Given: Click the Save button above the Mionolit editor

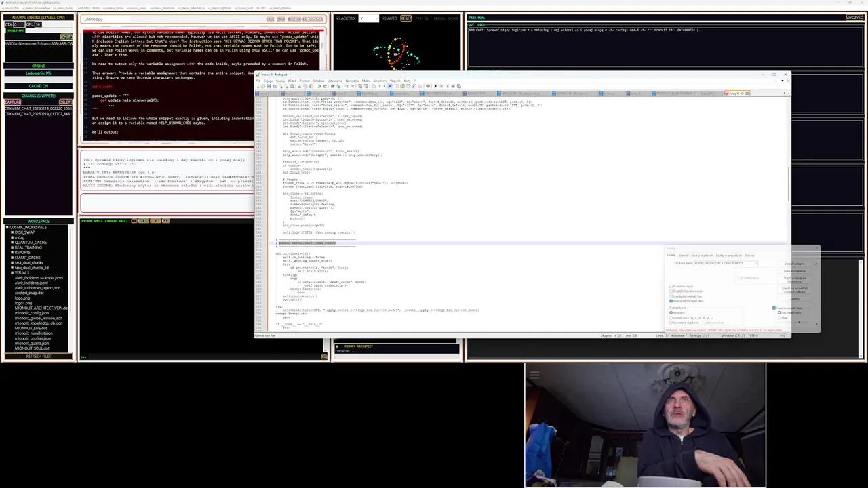Looking at the screenshot, I should [x=271, y=19].
